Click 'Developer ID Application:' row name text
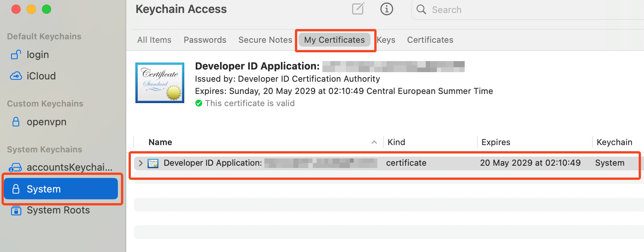This screenshot has height=252, width=644. pos(213,163)
